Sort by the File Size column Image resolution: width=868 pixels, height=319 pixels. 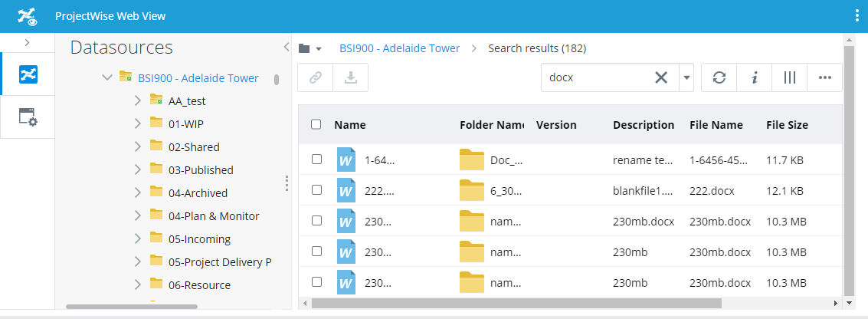click(786, 125)
